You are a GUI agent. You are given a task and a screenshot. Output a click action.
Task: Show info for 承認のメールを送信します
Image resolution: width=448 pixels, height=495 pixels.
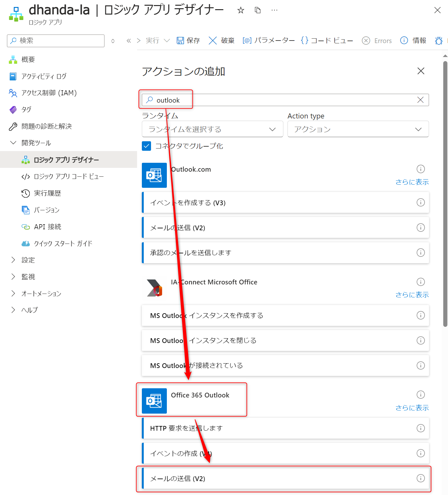click(x=420, y=252)
